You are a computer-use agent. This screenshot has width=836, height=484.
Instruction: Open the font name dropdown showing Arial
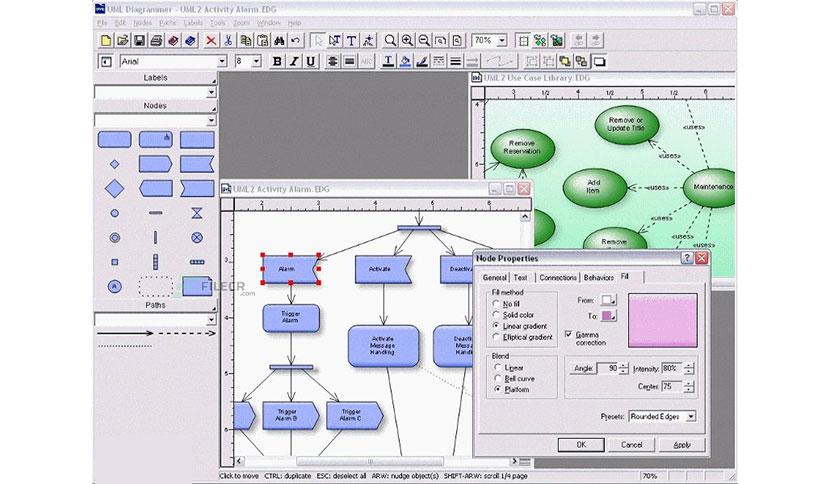click(x=222, y=61)
